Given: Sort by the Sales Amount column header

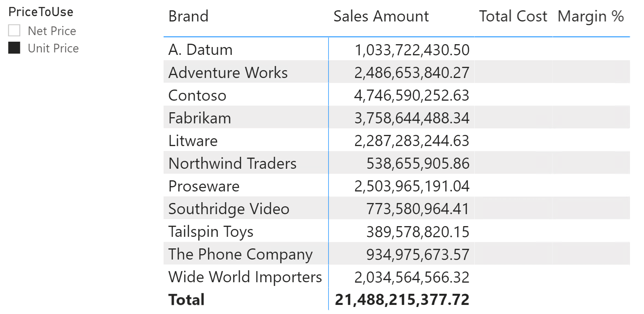Looking at the screenshot, I should pos(381,17).
